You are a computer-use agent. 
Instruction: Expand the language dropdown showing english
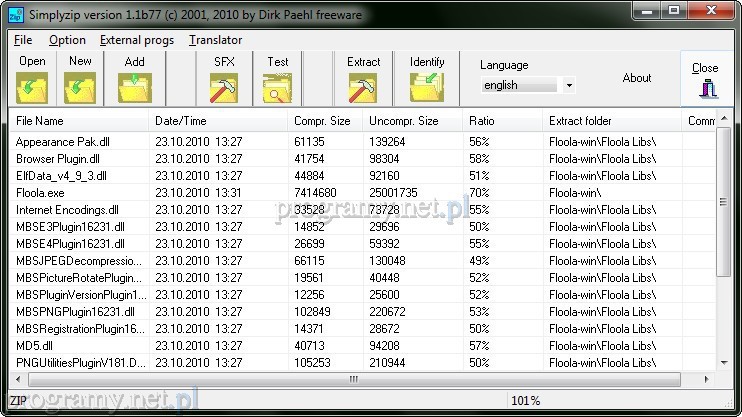pyautogui.click(x=569, y=86)
